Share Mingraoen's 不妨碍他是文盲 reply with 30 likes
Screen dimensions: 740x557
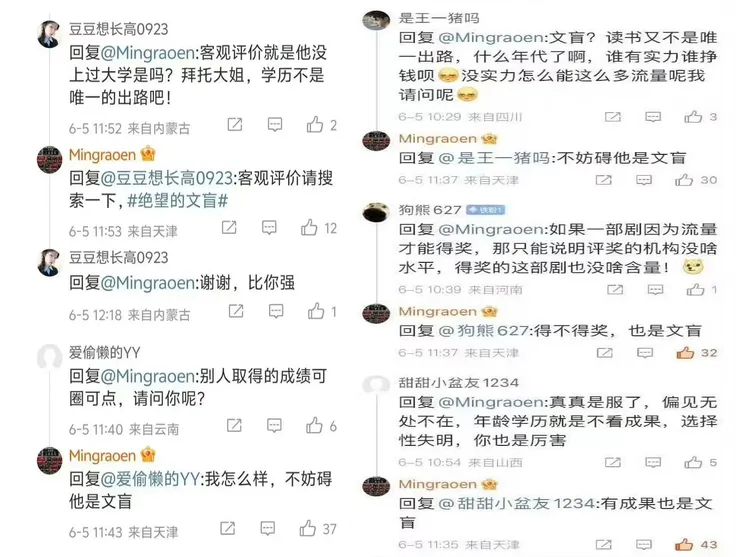(x=603, y=180)
